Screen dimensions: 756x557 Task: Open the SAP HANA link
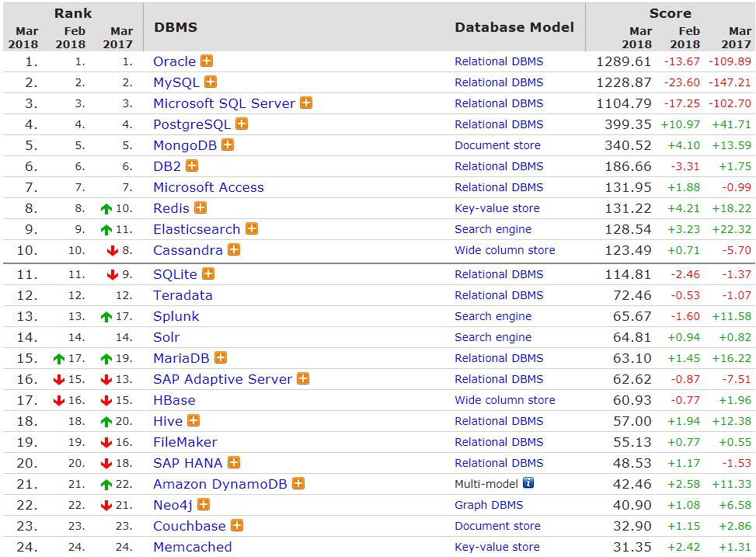[x=188, y=463]
